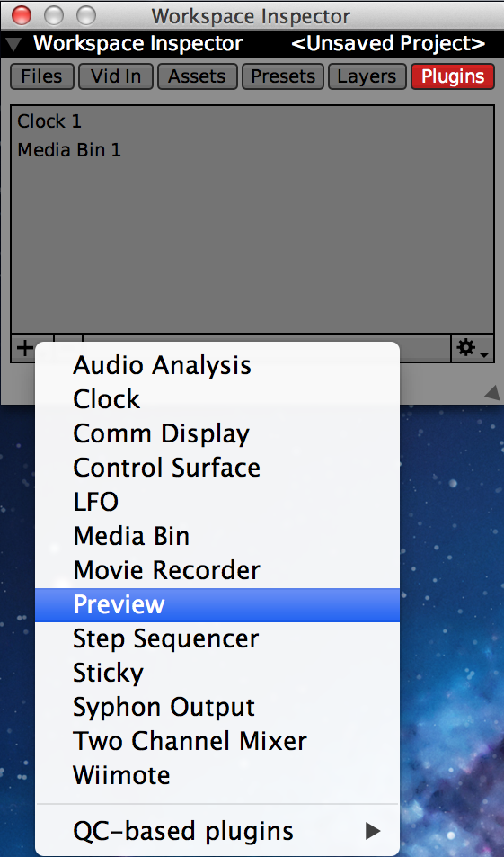Expand the QC-based plugins submenu arrow
The width and height of the screenshot is (504, 857).
point(373,831)
